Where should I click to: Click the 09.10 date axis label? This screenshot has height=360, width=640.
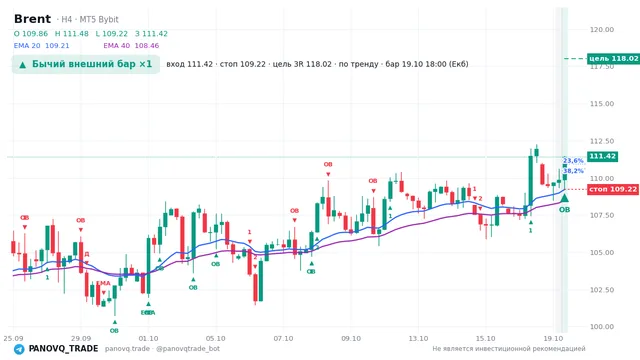(x=351, y=339)
